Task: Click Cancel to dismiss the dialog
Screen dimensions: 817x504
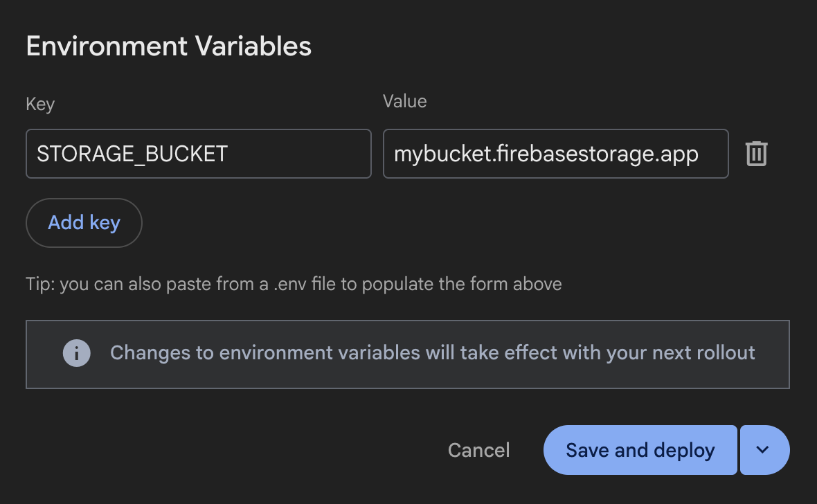Action: 478,450
